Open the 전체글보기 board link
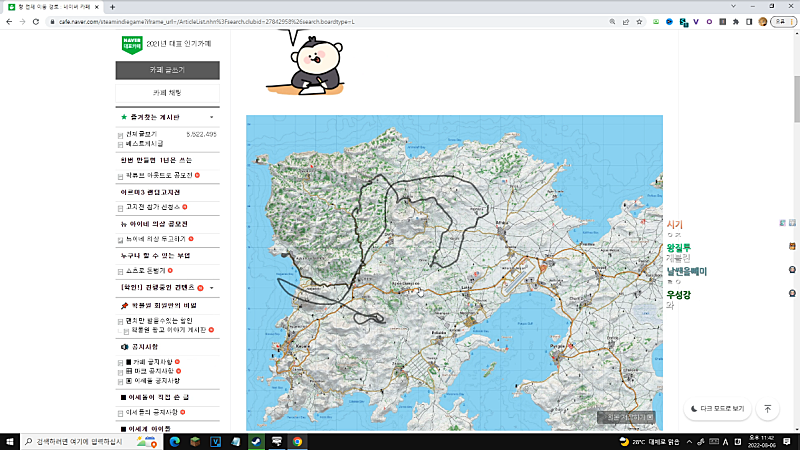The height and width of the screenshot is (450, 800). 141,134
